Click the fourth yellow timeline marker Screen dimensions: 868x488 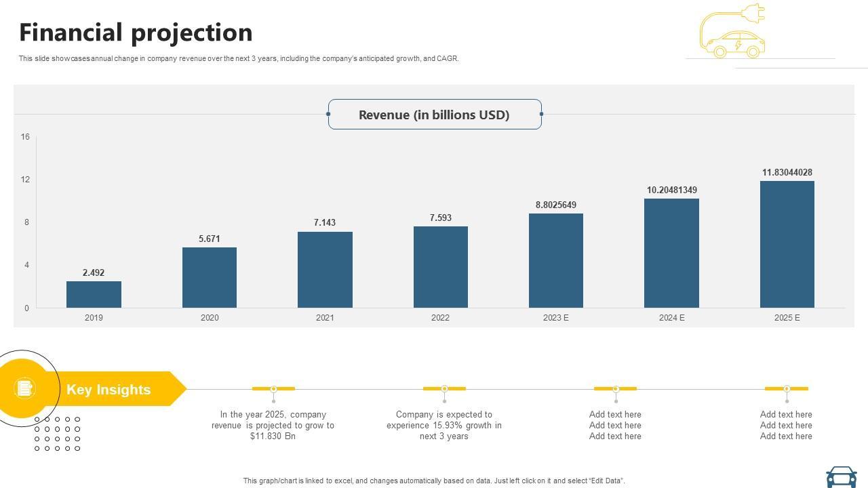pyautogui.click(x=786, y=388)
